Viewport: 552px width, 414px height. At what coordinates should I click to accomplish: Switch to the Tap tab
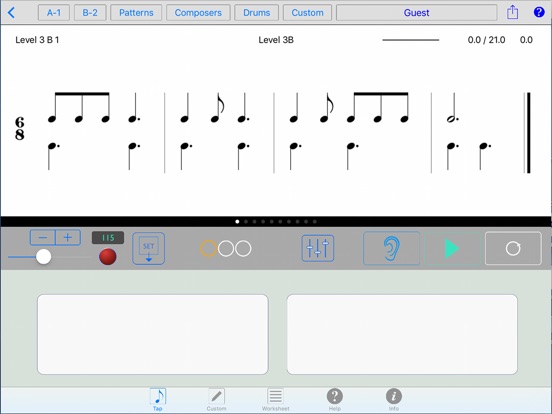[x=158, y=400]
